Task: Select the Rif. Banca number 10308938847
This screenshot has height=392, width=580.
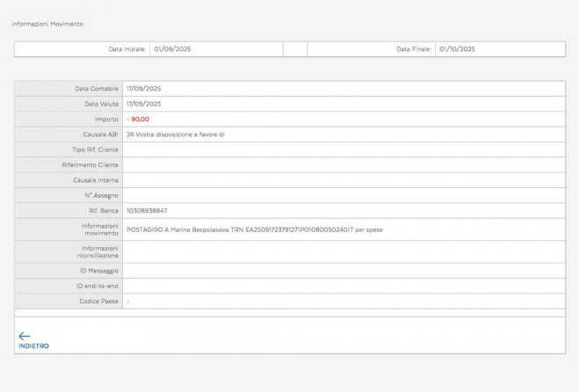Action: coord(147,211)
